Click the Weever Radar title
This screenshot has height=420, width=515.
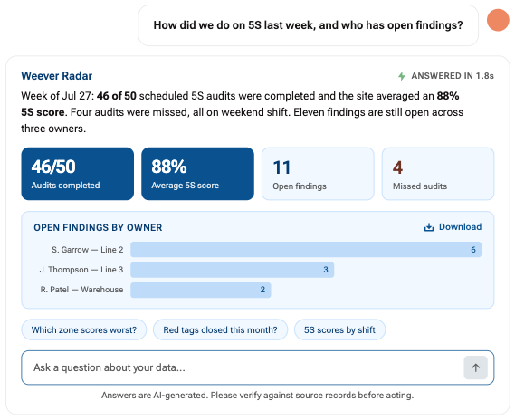pyautogui.click(x=56, y=76)
